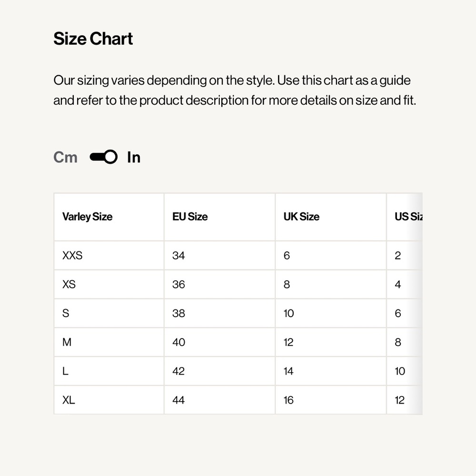Screen dimensions: 476x476
Task: Select the M size row
Action: tap(238, 342)
